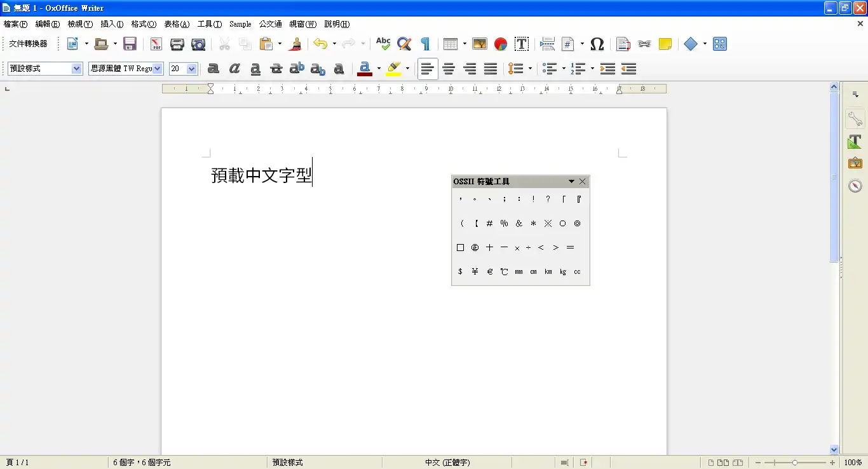
Task: Apply the yellow highlighting color
Action: tap(393, 69)
